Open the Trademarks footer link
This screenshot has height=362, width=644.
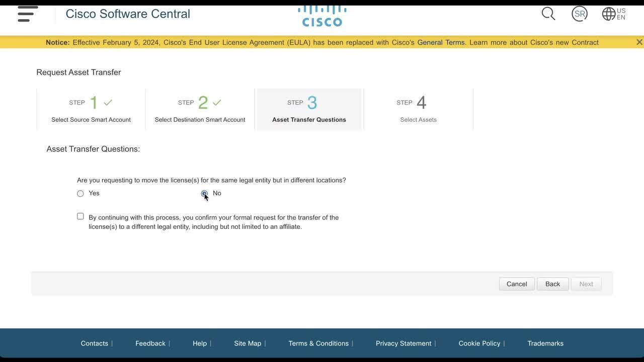pyautogui.click(x=545, y=343)
